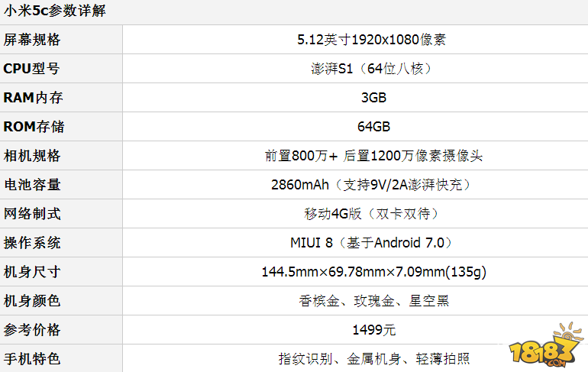This screenshot has height=372, width=588.
Task: Click the 香槟金、玫瑰金、星空黑 colors value
Action: 373,301
